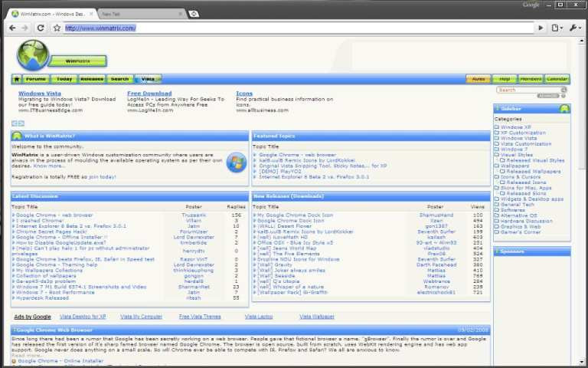588x368 pixels.
Task: Click the Windows orb icon in What is WinMatrix
Action: [x=237, y=163]
